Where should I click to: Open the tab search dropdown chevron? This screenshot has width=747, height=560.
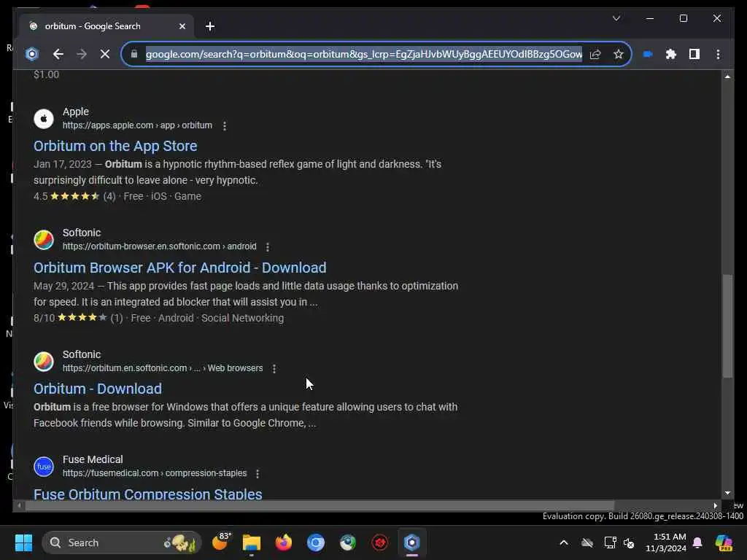pos(616,18)
